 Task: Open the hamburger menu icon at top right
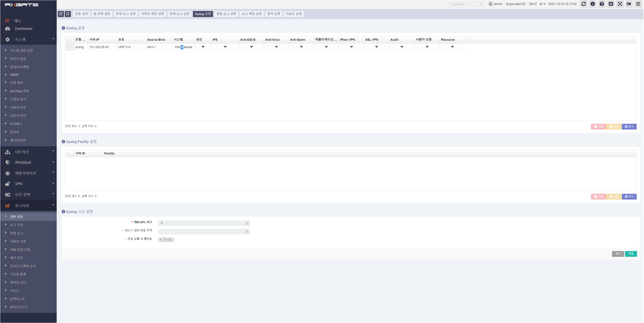(638, 4)
